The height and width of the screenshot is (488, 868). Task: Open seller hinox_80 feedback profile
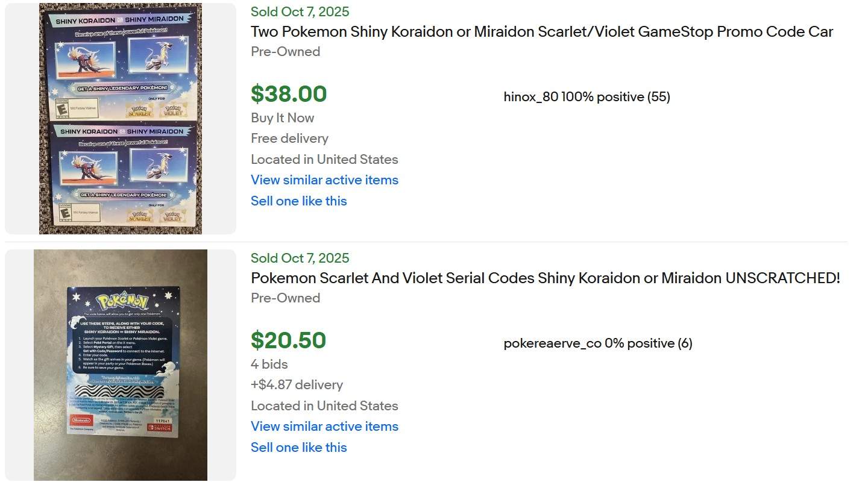click(x=587, y=97)
